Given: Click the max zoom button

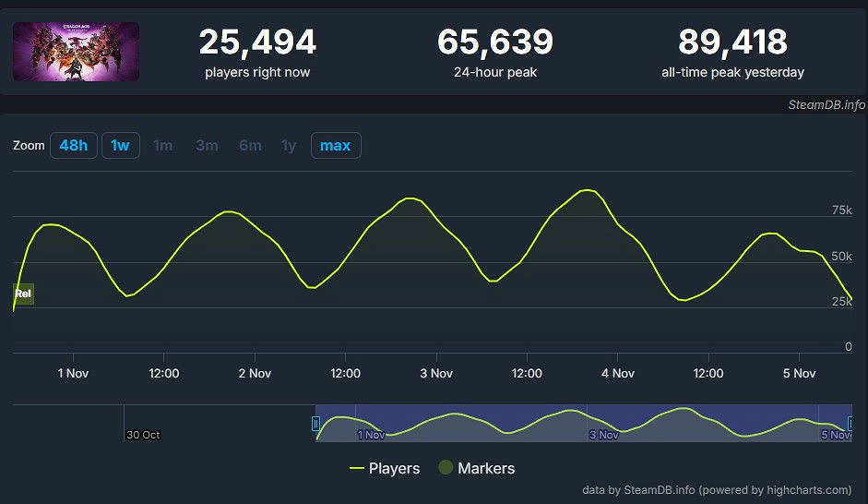Looking at the screenshot, I should pyautogui.click(x=335, y=146).
